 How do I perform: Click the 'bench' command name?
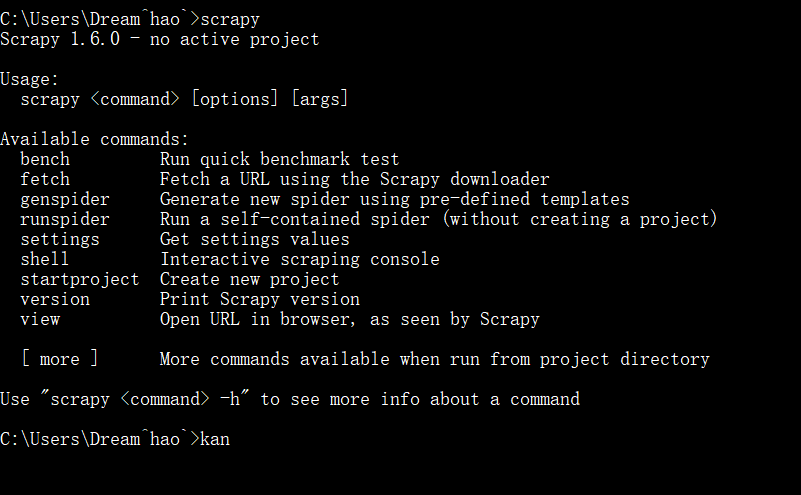(x=45, y=159)
